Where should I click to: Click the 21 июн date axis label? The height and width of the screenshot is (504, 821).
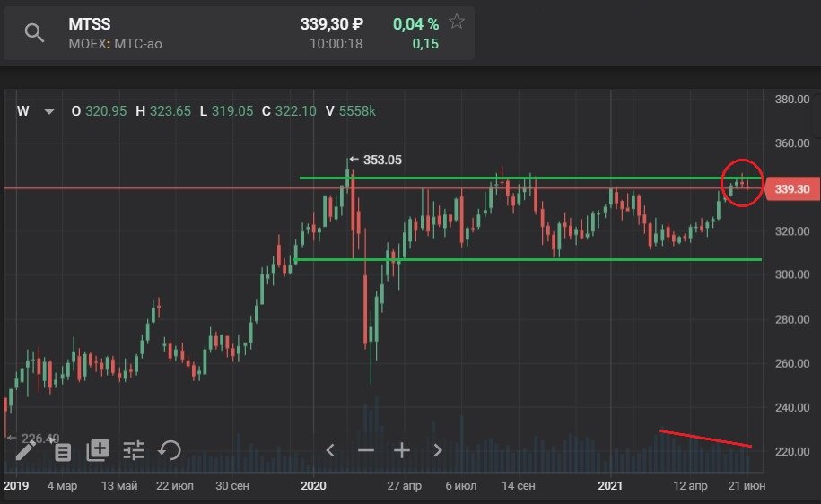[747, 486]
